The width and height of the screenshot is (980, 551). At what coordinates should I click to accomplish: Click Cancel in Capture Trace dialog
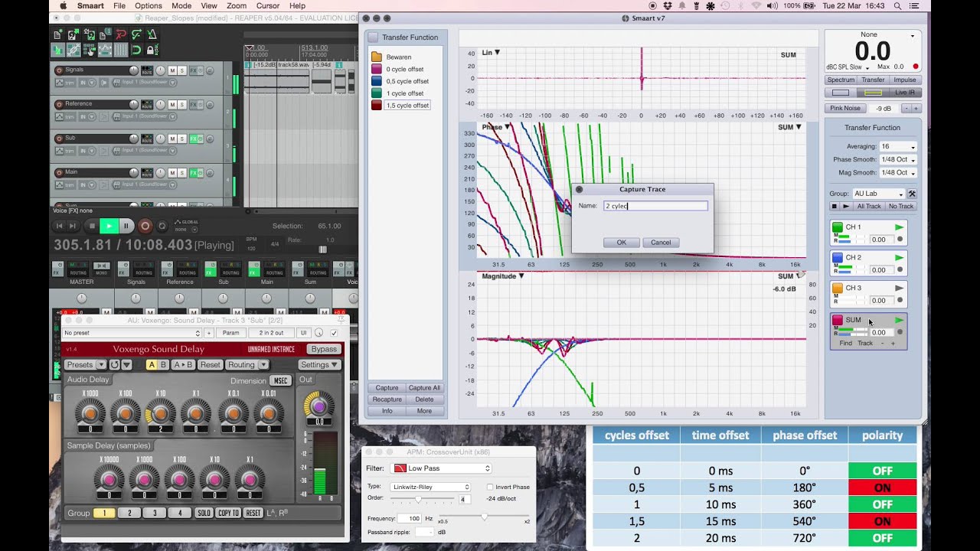pos(661,243)
